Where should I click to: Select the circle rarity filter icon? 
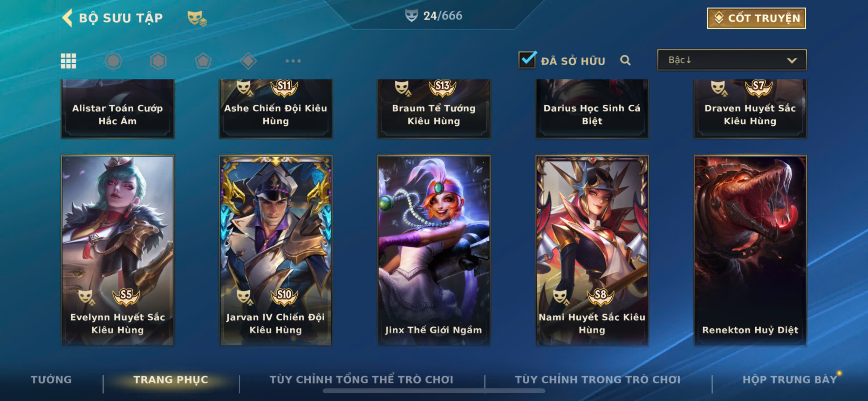pos(113,61)
